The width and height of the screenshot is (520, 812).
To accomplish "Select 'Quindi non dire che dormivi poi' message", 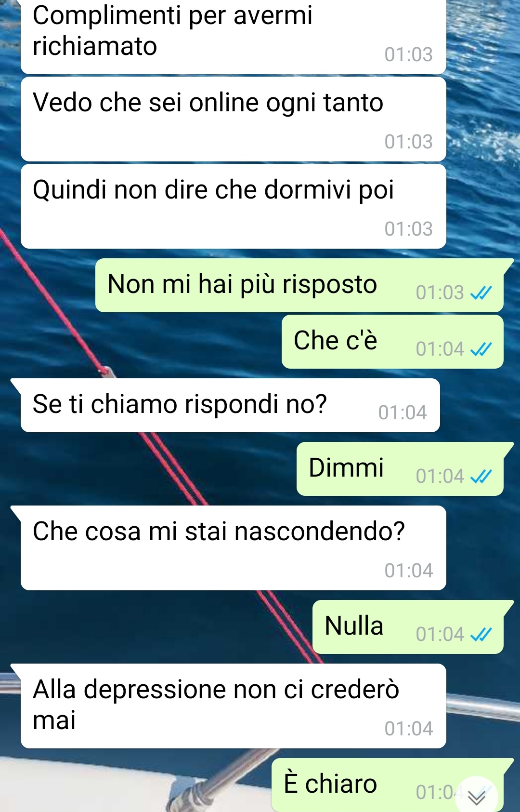I will pyautogui.click(x=234, y=206).
